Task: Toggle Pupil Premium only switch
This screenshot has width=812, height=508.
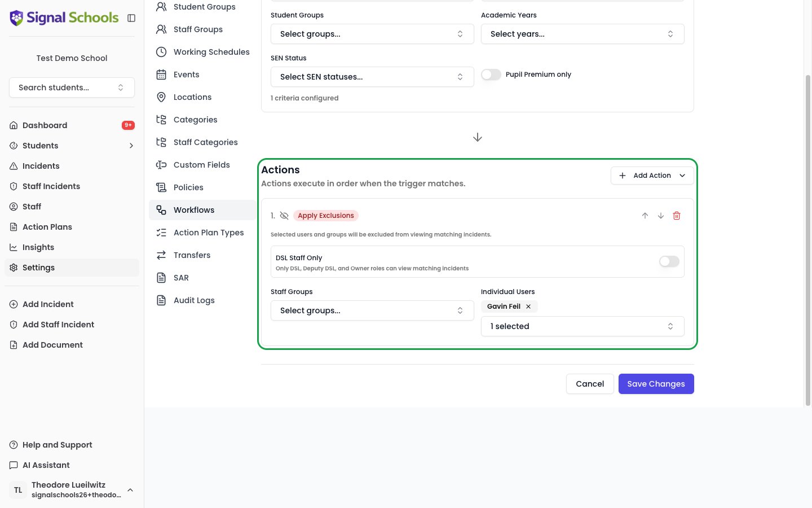Action: (491, 75)
